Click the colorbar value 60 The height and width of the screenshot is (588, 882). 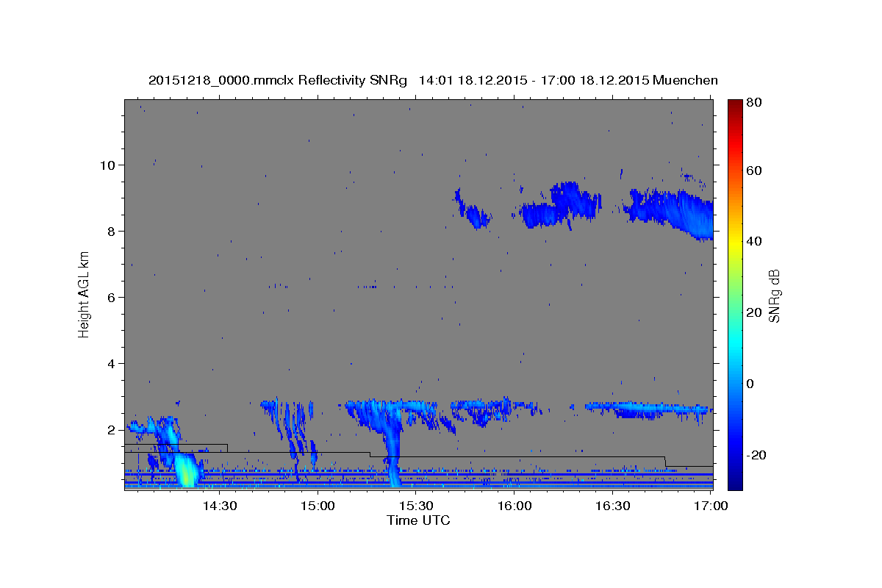coord(753,171)
